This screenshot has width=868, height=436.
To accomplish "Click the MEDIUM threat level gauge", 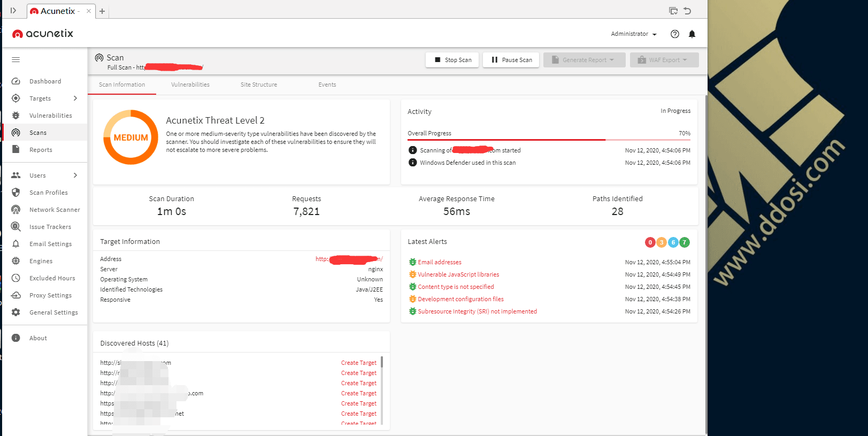I will (x=130, y=137).
